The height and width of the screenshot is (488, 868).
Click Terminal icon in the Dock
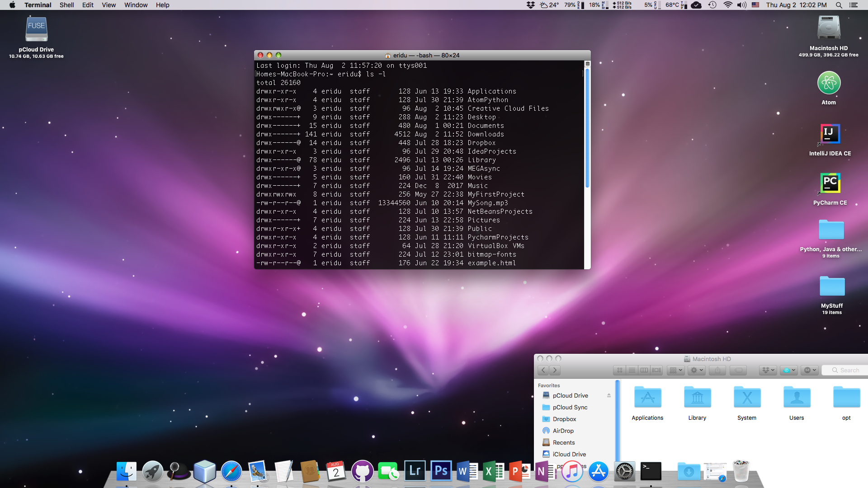(x=651, y=472)
